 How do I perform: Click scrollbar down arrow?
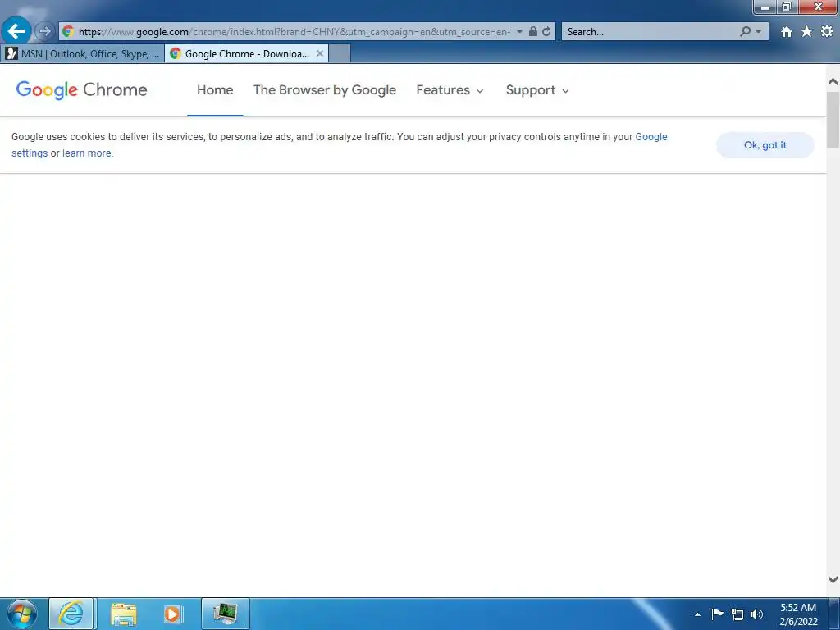pyautogui.click(x=833, y=579)
